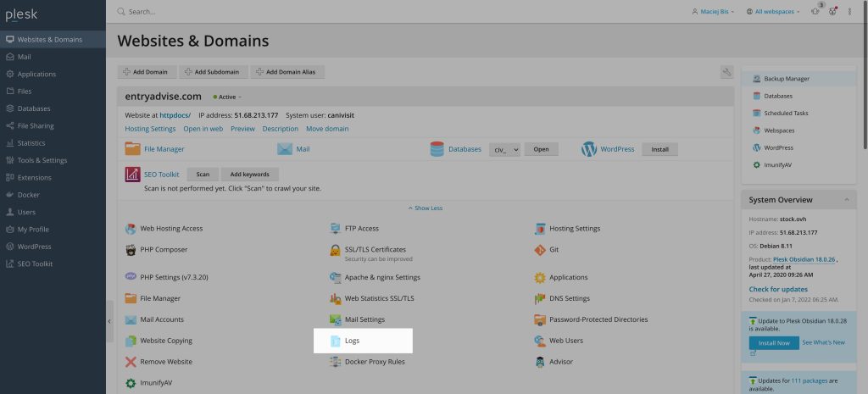The width and height of the screenshot is (868, 394).
Task: Click the ImunifyAV icon in domain tools
Action: click(x=131, y=383)
